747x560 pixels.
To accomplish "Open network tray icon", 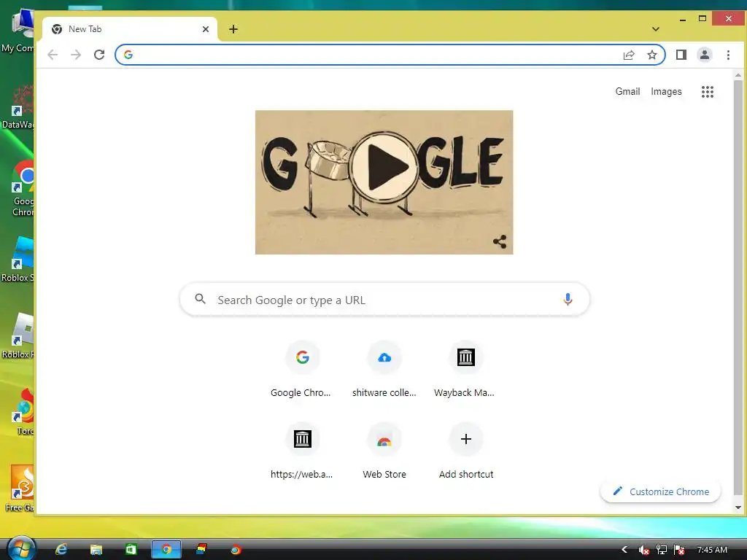I will click(x=661, y=550).
